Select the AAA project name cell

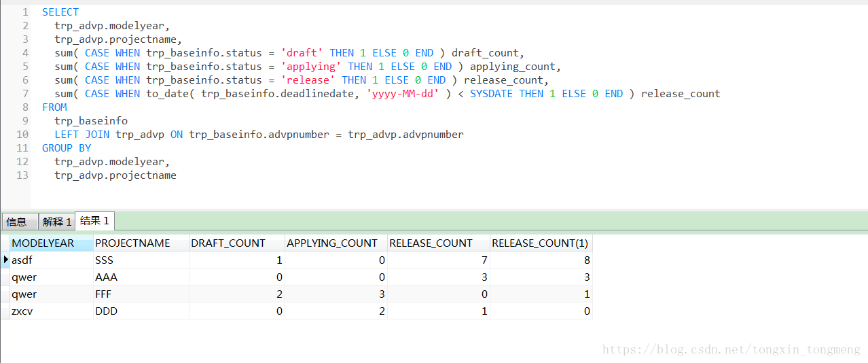(141, 277)
